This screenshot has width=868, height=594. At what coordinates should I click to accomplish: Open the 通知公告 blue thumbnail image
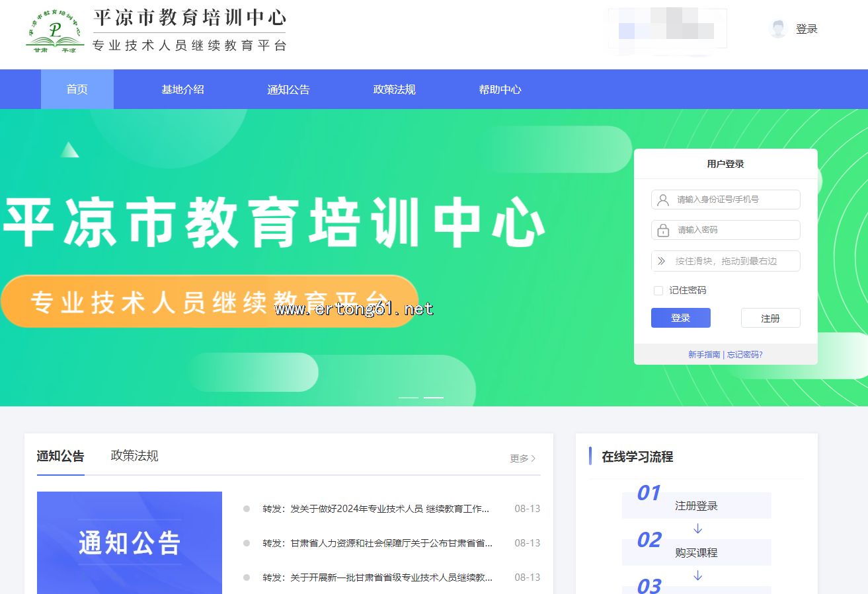coord(130,542)
